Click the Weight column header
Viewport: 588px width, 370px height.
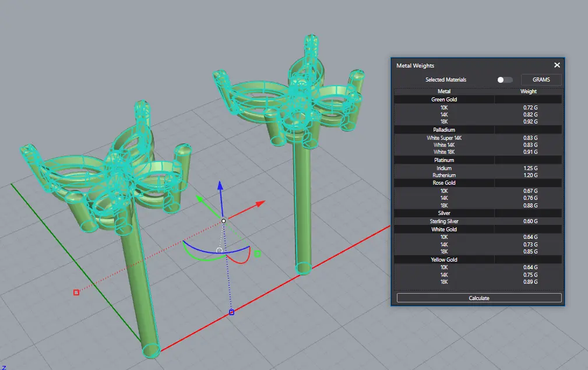pos(528,91)
